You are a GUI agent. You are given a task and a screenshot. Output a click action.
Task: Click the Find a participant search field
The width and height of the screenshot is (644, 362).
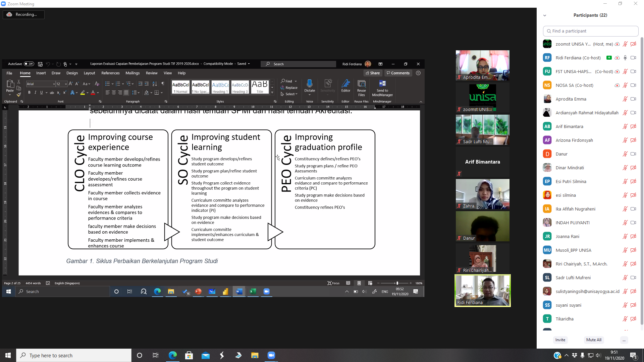(x=590, y=31)
